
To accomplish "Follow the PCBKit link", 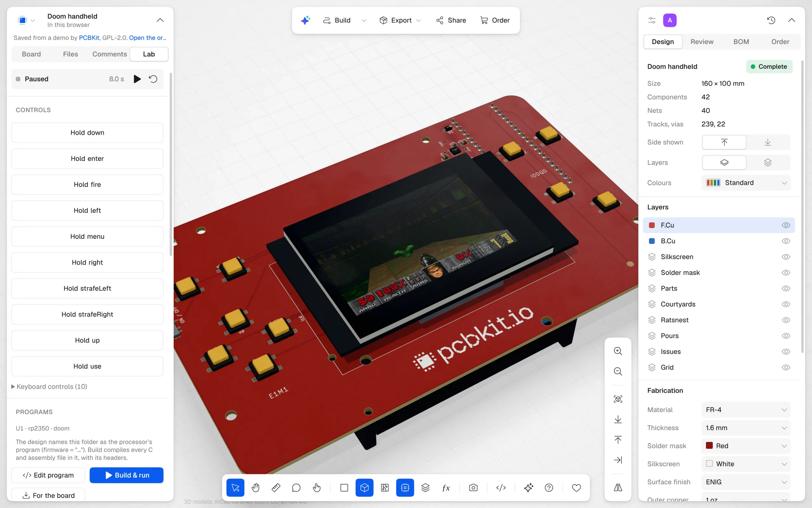I will coord(89,38).
